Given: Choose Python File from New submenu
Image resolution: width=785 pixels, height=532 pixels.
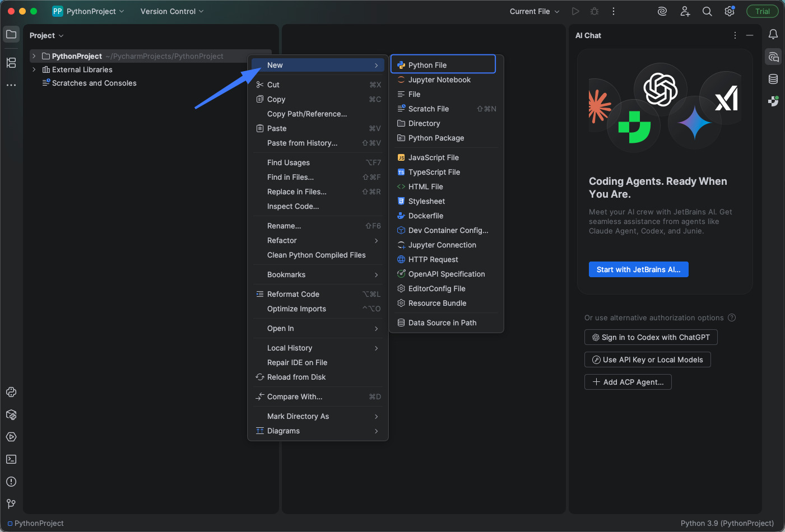Looking at the screenshot, I should coord(443,64).
